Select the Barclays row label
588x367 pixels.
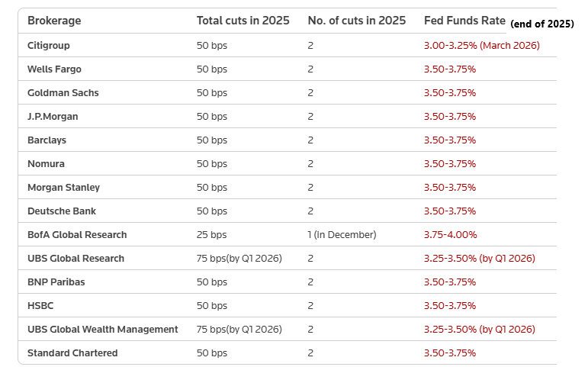(47, 140)
